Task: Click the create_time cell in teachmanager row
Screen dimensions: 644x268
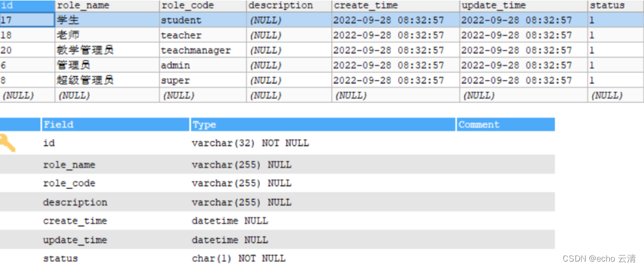Action: tap(396, 50)
